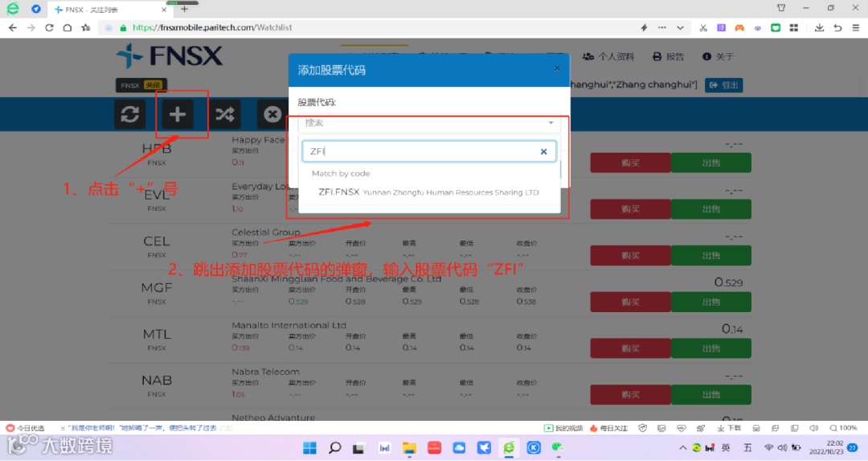Viewport: 868px width, 461px height.
Task: Click 出售 for NAB row
Action: pos(711,394)
